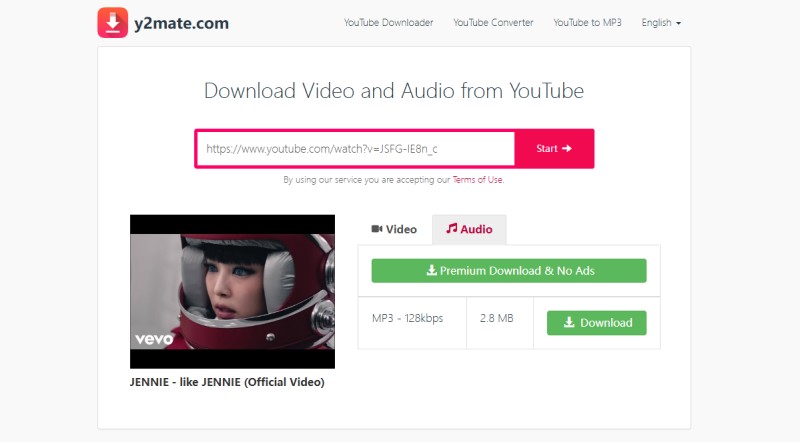Image resolution: width=800 pixels, height=442 pixels.
Task: Click the arrow icon in the Start button
Action: point(567,148)
